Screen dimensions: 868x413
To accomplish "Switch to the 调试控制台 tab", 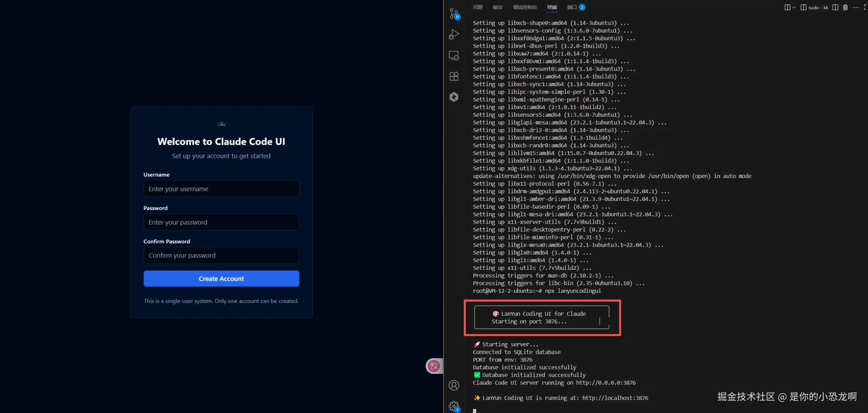I will click(525, 7).
